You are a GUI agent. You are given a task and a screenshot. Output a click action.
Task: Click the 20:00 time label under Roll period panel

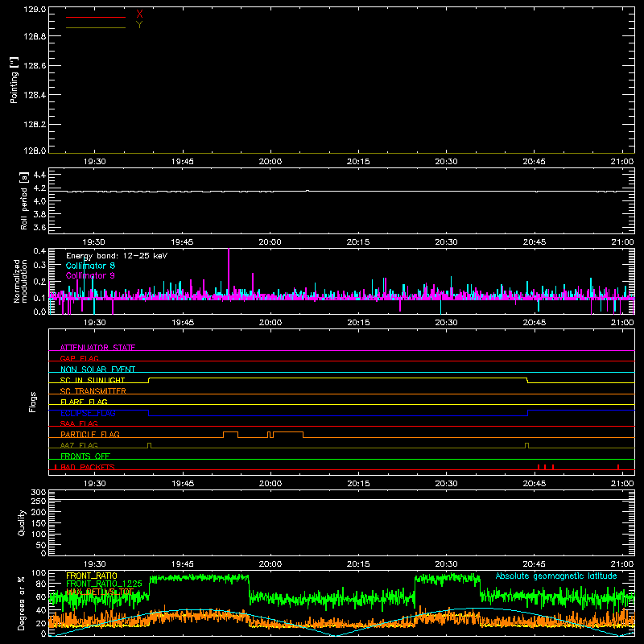[270, 242]
